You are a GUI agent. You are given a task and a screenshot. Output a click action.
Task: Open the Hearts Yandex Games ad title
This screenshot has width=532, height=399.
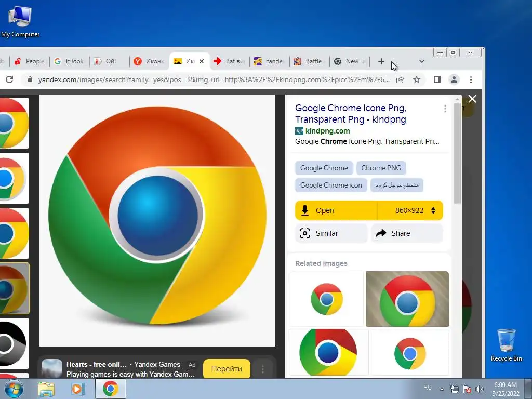pyautogui.click(x=96, y=364)
